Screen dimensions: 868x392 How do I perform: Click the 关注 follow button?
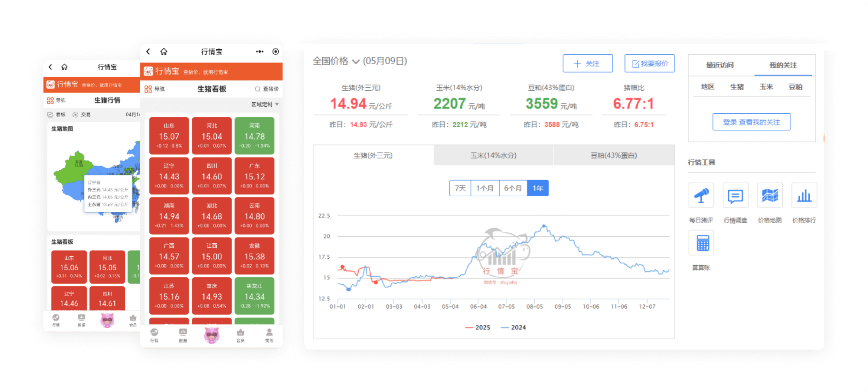[588, 63]
